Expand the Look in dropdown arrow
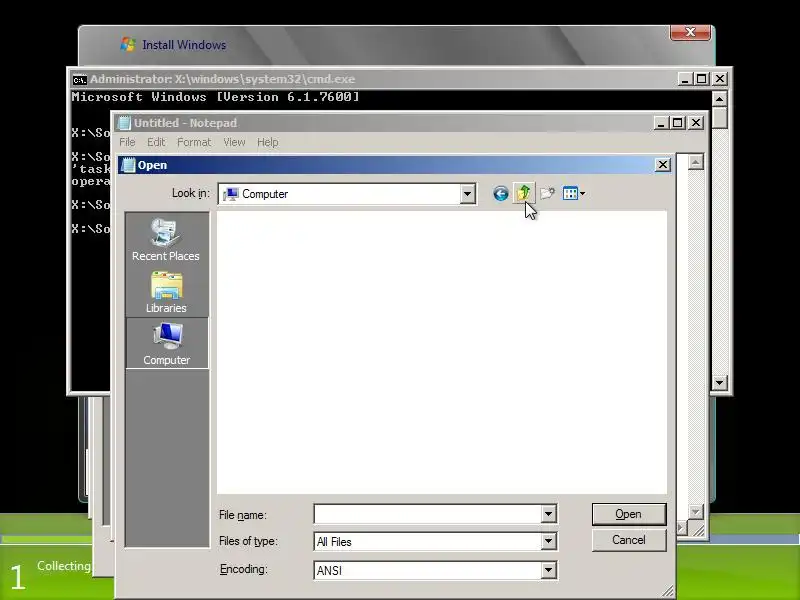 coord(467,194)
